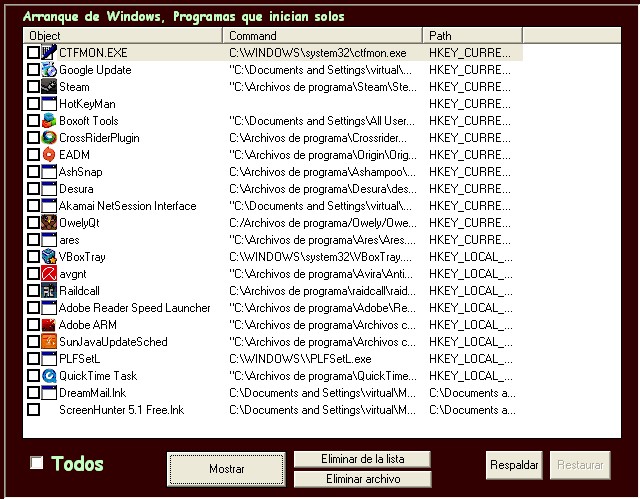Click the OwelyQt icon
The width and height of the screenshot is (640, 499).
49,223
